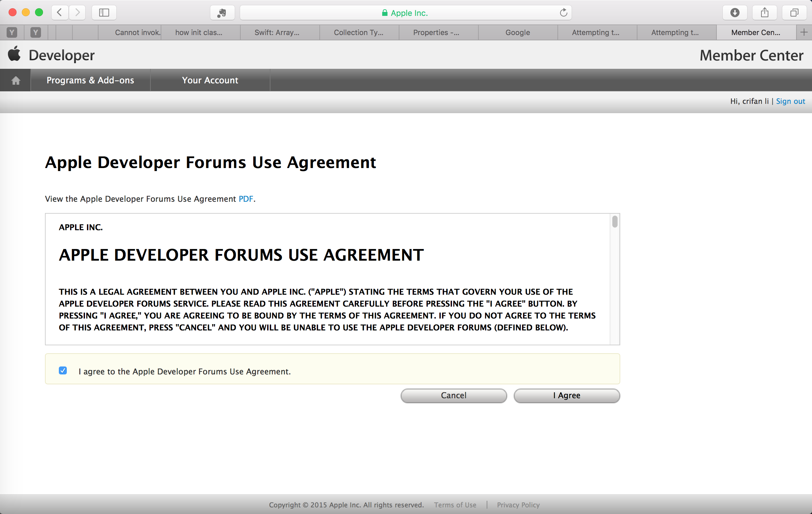Image resolution: width=812 pixels, height=514 pixels.
Task: Toggle the Safari sidebar button
Action: [104, 13]
